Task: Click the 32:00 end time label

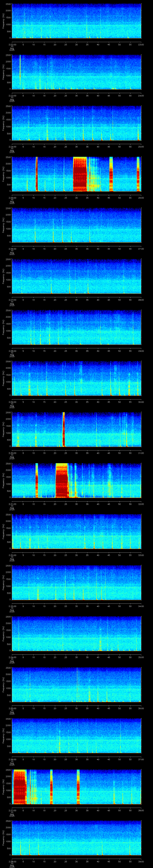Action: click(x=141, y=504)
